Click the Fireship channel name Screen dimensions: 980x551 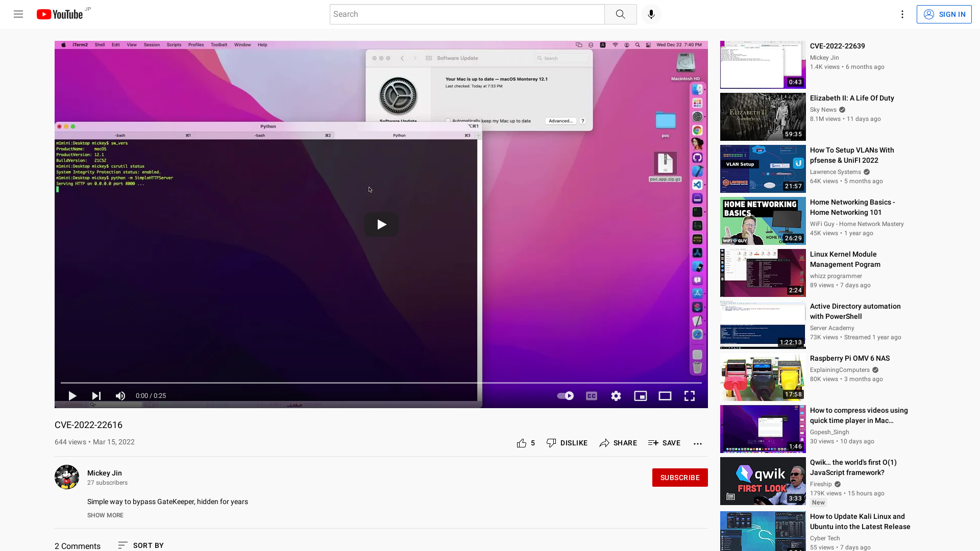821,484
